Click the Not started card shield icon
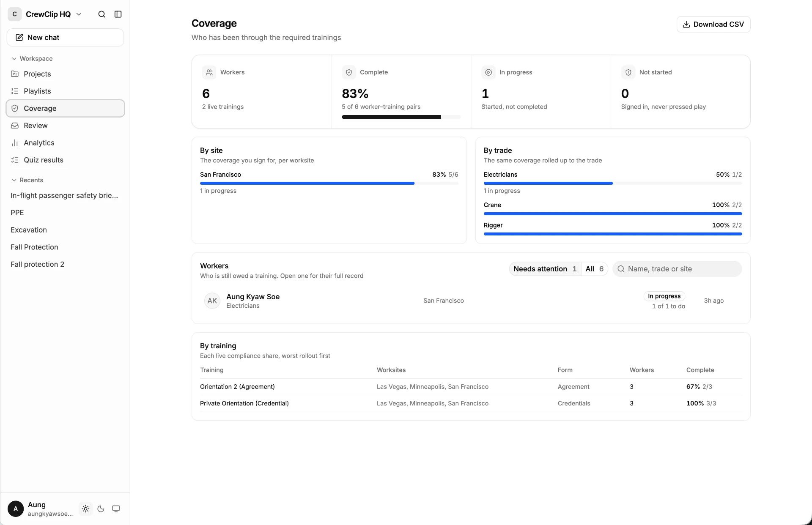The image size is (812, 525). coord(628,72)
